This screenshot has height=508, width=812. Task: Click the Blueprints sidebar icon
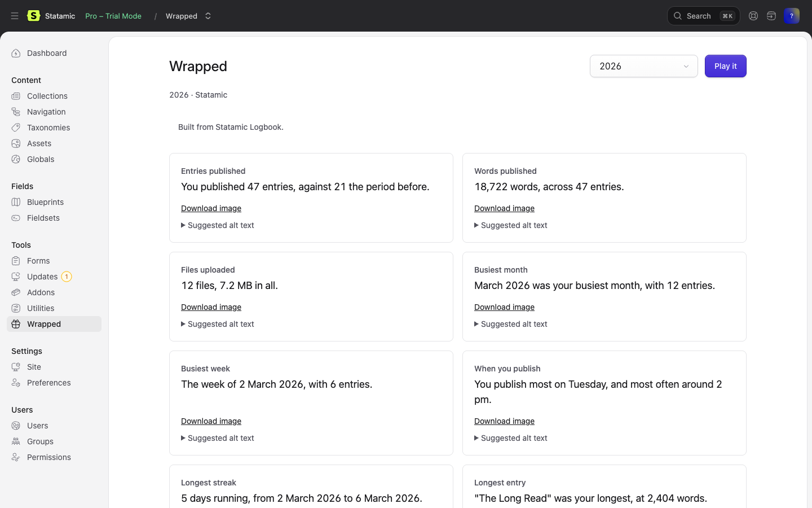pos(16,202)
